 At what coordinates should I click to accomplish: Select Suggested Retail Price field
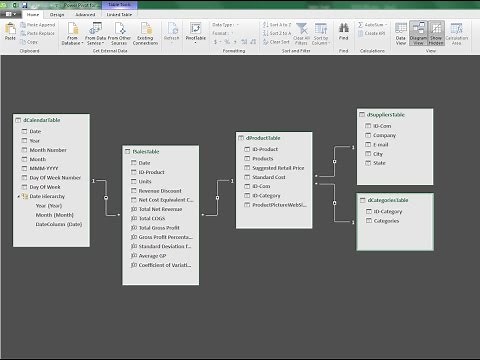pos(278,168)
